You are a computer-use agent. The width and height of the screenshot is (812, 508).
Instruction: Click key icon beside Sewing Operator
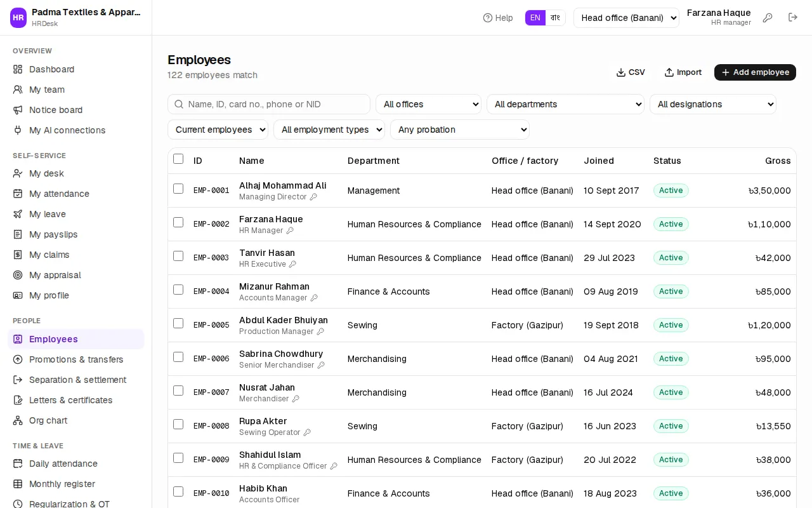307,432
